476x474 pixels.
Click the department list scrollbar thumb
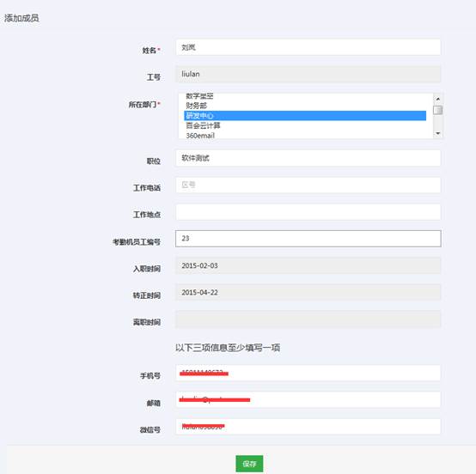pos(437,110)
